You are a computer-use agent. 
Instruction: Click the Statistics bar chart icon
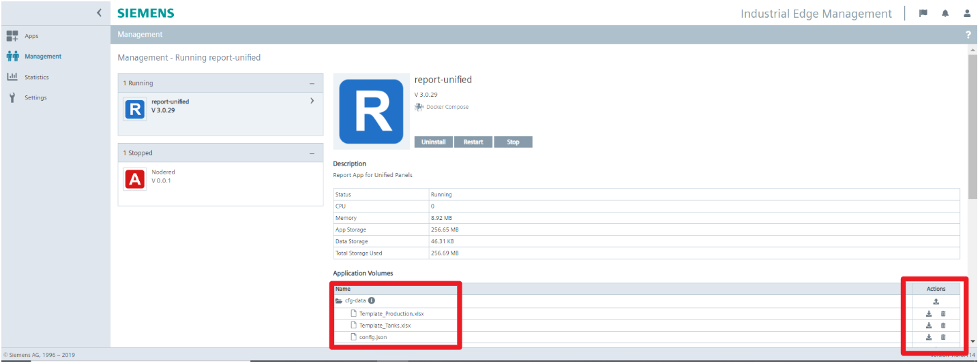[12, 77]
